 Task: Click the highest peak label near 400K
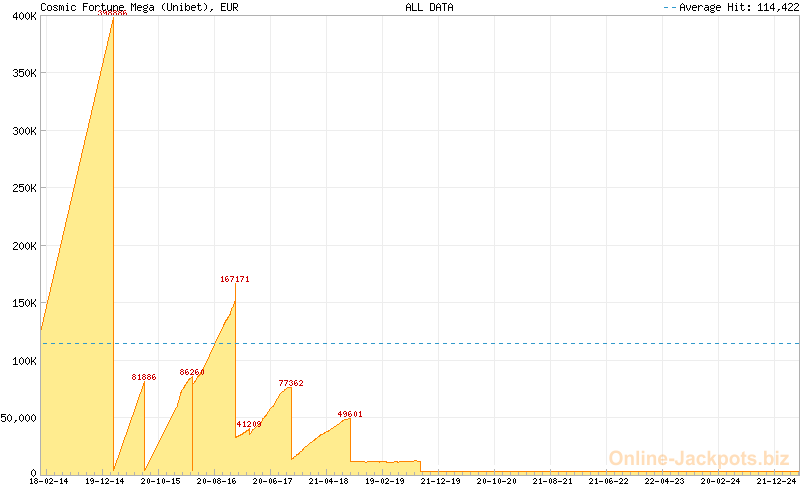[x=112, y=14]
